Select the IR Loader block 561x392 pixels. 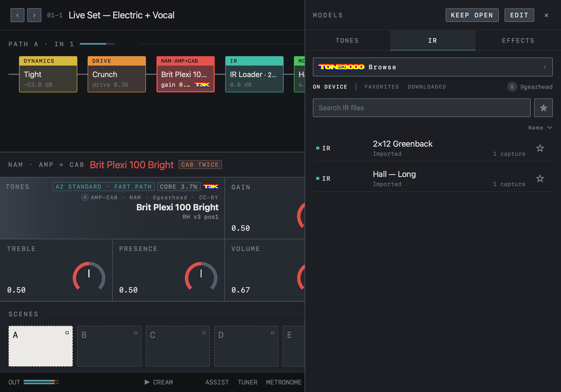(254, 74)
